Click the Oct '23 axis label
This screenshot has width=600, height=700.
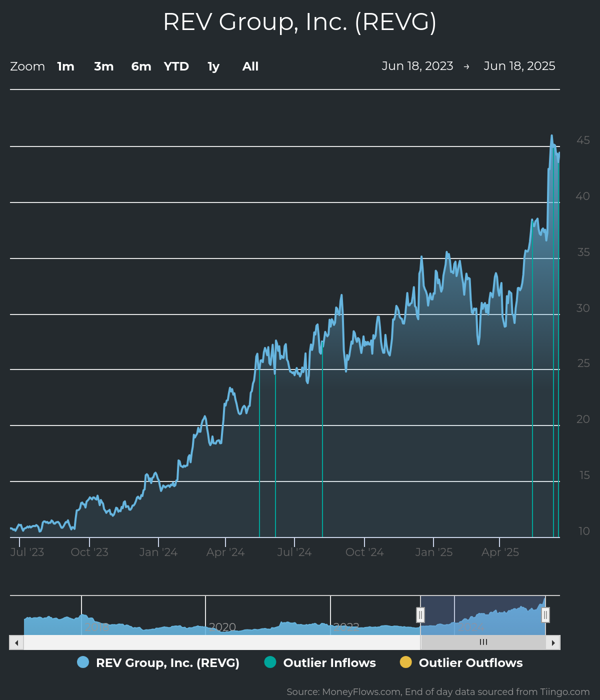[89, 552]
